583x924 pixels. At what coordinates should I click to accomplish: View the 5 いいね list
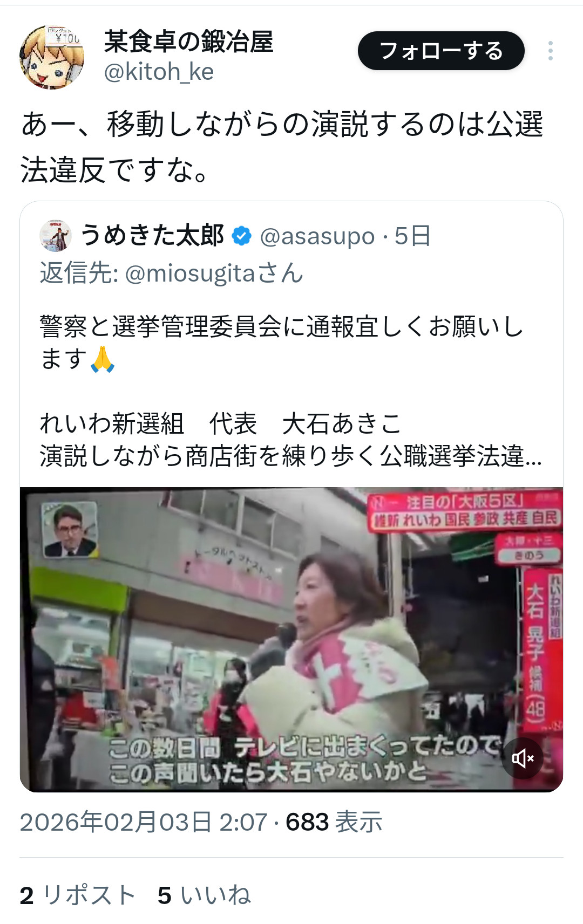point(204,895)
